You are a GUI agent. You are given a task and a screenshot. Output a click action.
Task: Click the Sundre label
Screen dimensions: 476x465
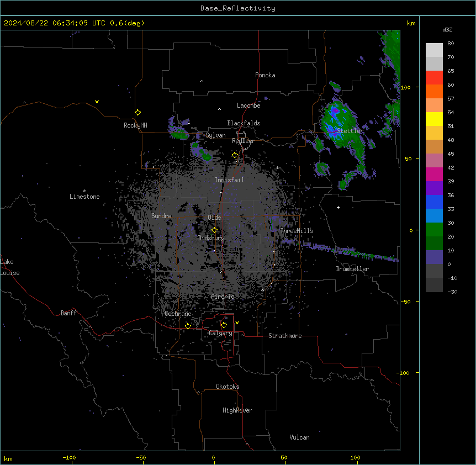pyautogui.click(x=161, y=216)
